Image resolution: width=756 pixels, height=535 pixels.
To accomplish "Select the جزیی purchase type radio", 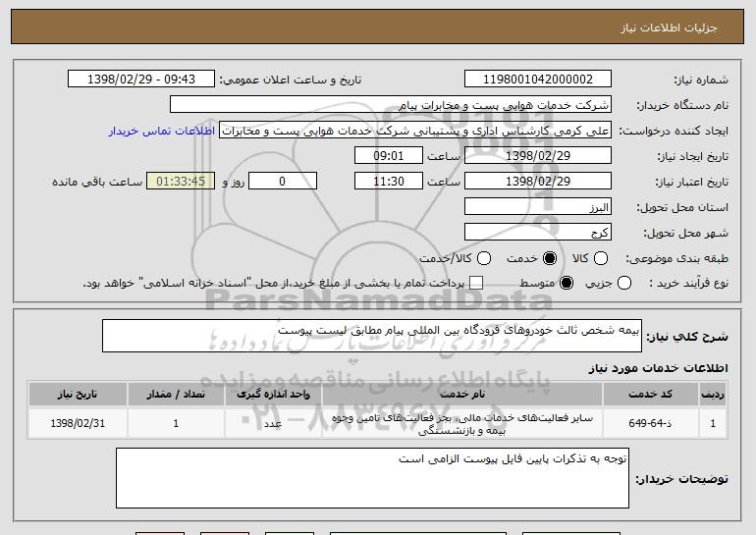I will (623, 283).
